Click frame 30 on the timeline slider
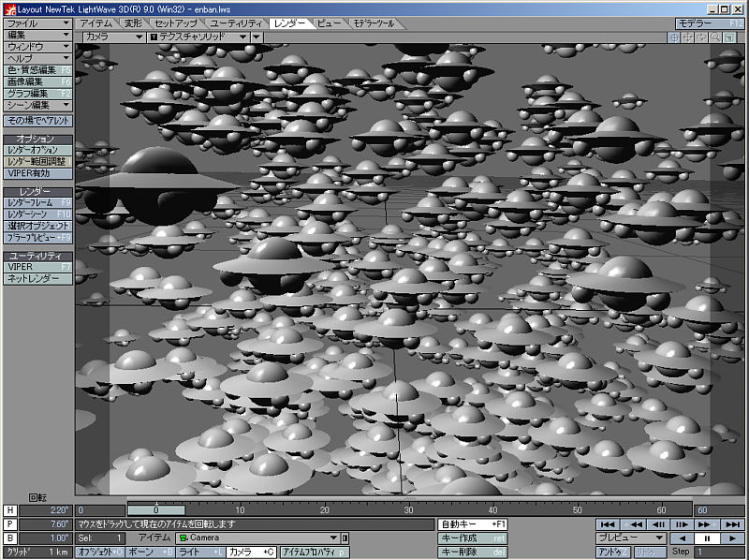This screenshot has height=560, width=749. tap(408, 510)
